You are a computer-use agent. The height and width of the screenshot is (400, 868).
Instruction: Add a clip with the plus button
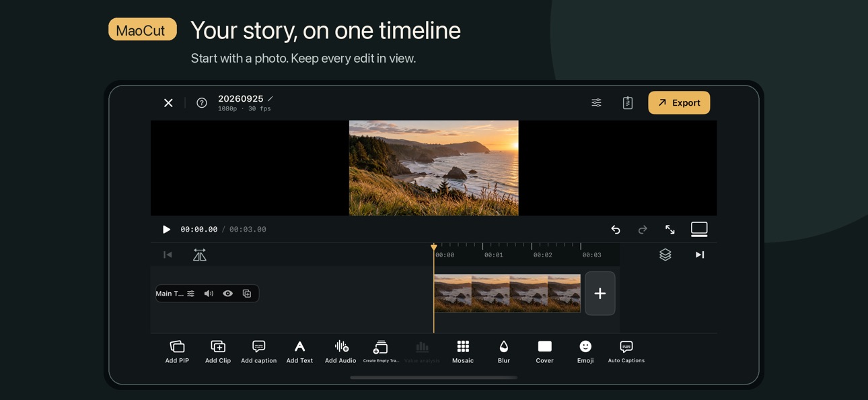[x=600, y=294]
